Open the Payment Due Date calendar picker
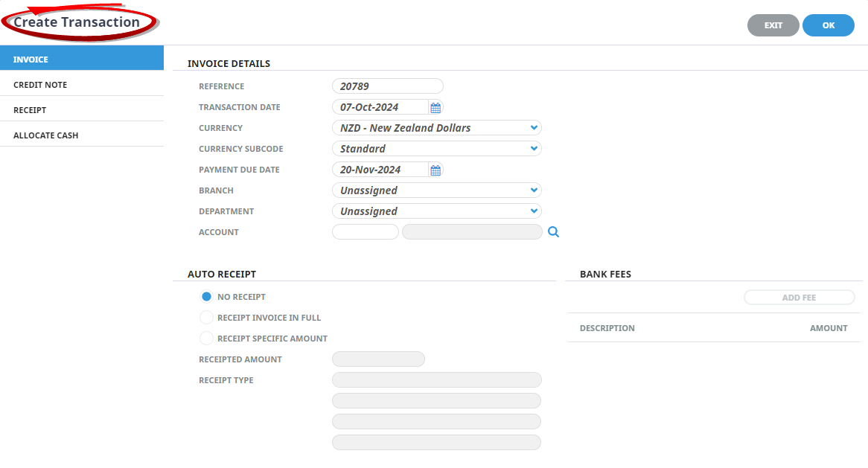The width and height of the screenshot is (868, 468). (x=435, y=170)
